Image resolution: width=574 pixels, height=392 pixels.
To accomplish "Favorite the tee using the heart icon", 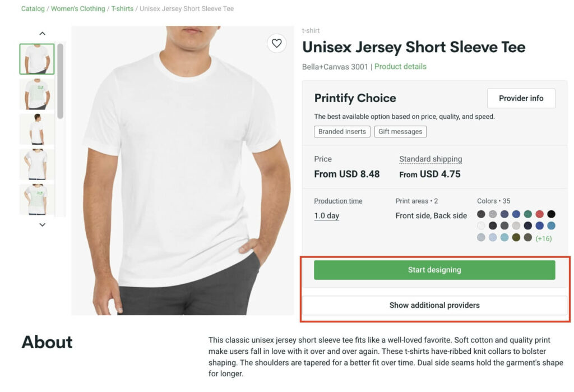I will pos(277,43).
